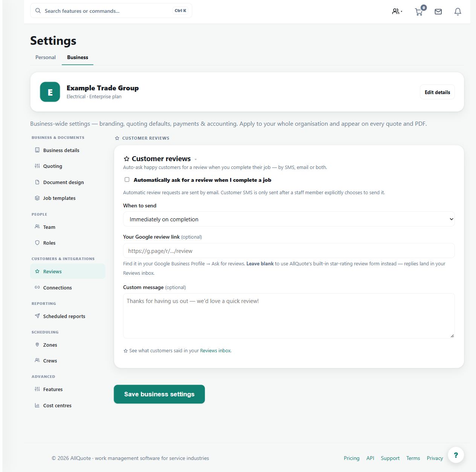
Task: Open the Crews section
Action: pyautogui.click(x=68, y=361)
